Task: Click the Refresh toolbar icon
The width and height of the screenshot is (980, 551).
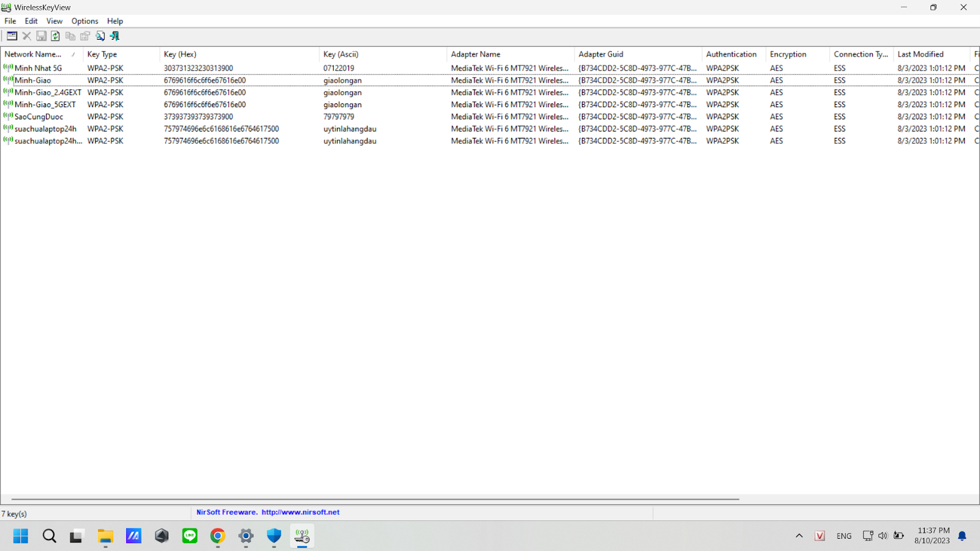Action: (56, 36)
